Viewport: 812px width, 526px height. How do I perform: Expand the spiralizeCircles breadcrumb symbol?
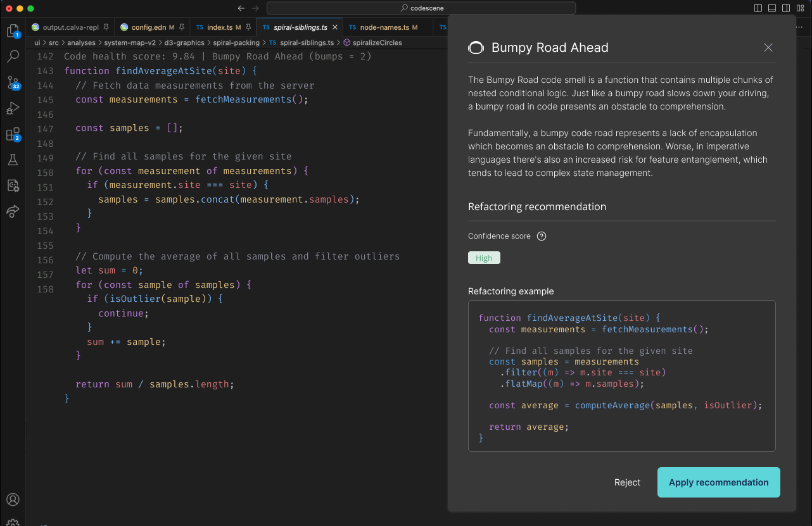click(x=377, y=42)
